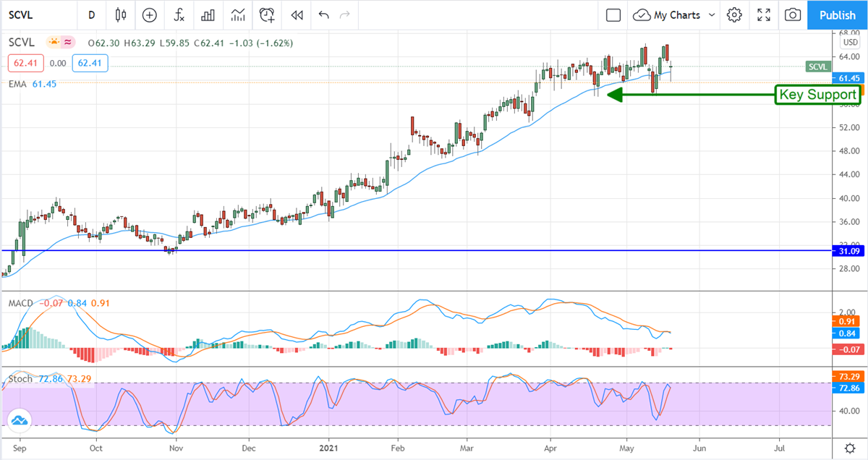868x460 pixels.
Task: Undo the last chart action
Action: [x=323, y=14]
